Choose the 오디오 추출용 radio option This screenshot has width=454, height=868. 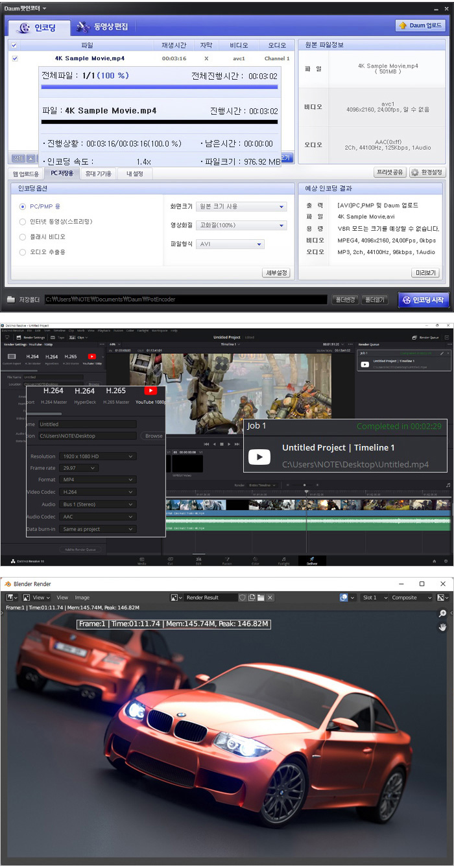coord(23,252)
